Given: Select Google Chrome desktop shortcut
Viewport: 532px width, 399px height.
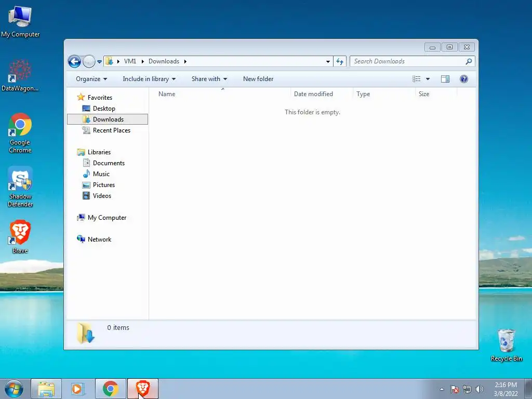Looking at the screenshot, I should pyautogui.click(x=20, y=133).
